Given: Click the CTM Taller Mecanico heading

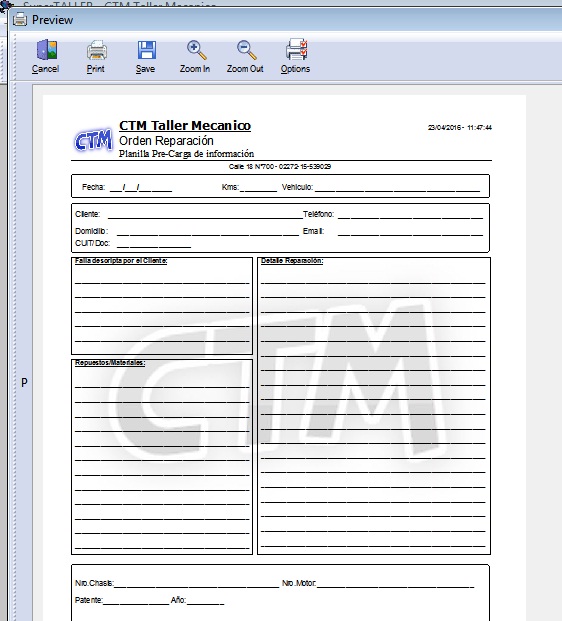Looking at the screenshot, I should point(185,126).
